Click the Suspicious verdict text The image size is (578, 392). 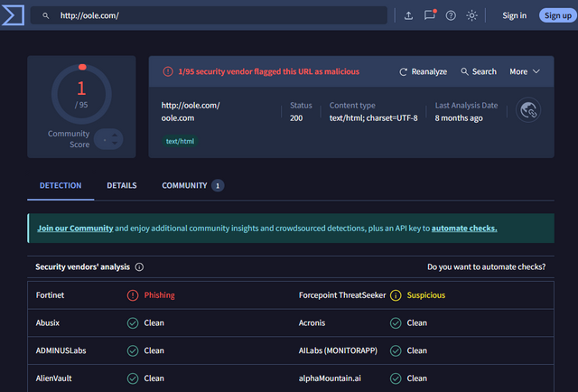click(x=425, y=295)
